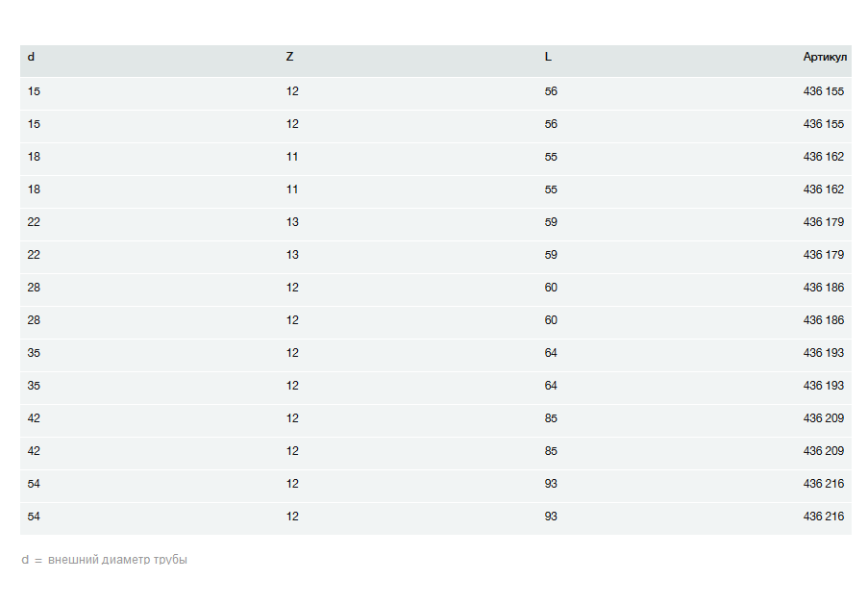This screenshot has width=868, height=605.
Task: Click L value 59 in the second d 22 row
Action: pyautogui.click(x=551, y=255)
